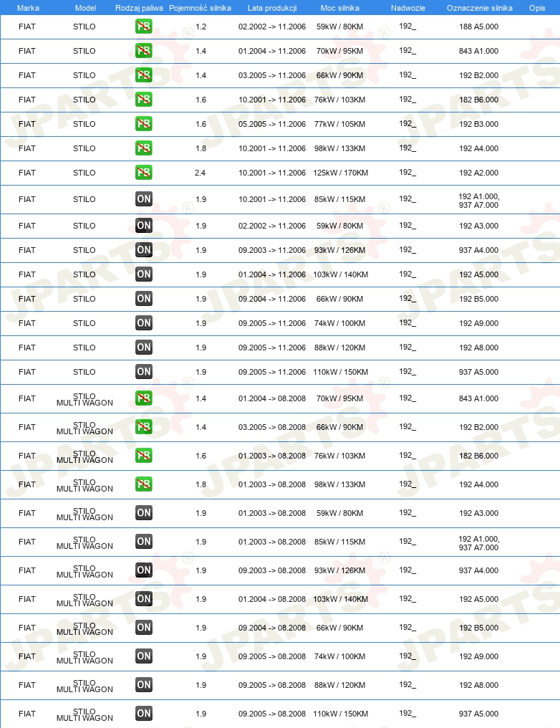
Task: Click ON icon in 09.2005 -> 11.2006 88kW row
Action: [144, 348]
